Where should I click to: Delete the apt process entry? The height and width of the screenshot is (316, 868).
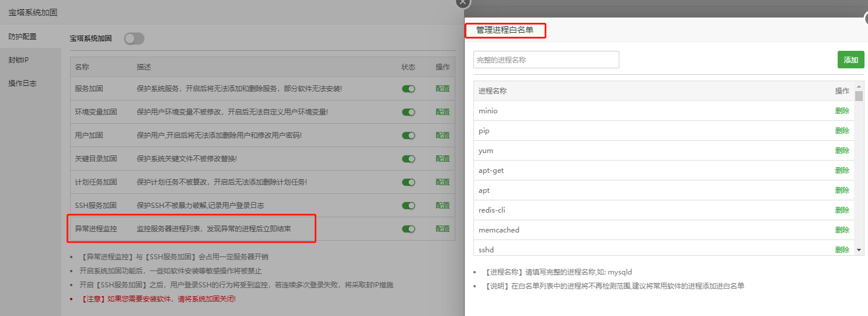(x=842, y=190)
